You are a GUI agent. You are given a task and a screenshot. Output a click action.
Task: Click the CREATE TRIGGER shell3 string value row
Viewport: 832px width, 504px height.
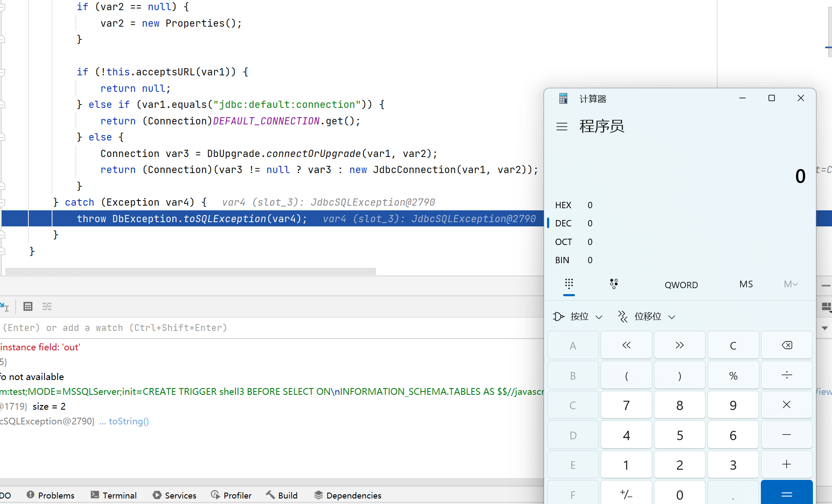[272, 391]
